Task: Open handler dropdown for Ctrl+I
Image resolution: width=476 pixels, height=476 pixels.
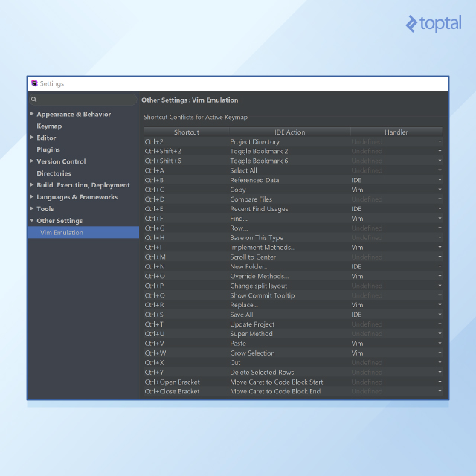Action: pyautogui.click(x=440, y=247)
